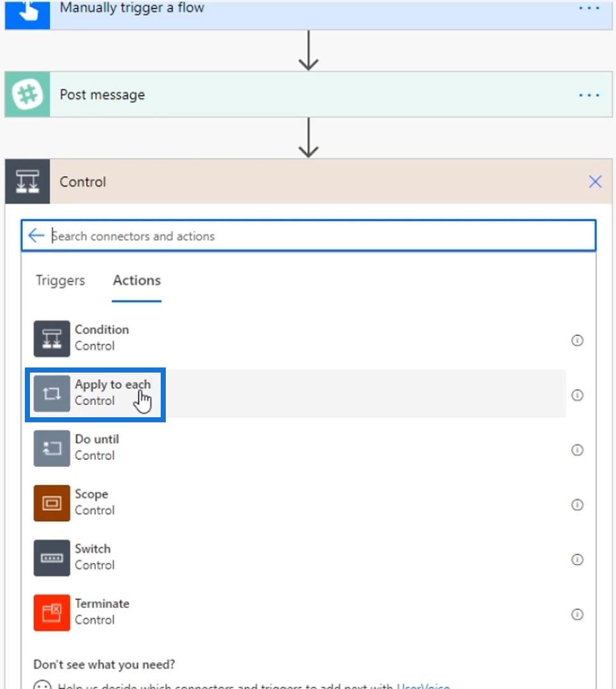Close the Control action panel
Image resolution: width=616 pixels, height=689 pixels.
point(596,181)
